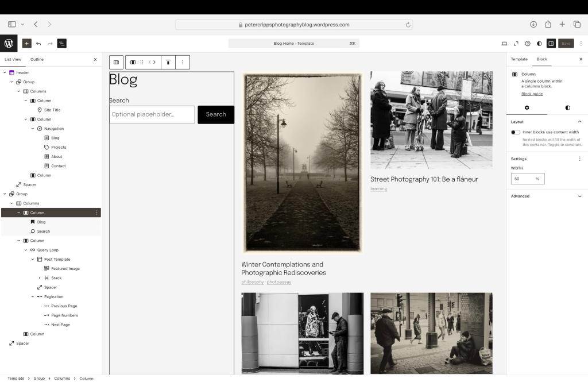Click the vertical alignment toolbar icon

(x=168, y=62)
